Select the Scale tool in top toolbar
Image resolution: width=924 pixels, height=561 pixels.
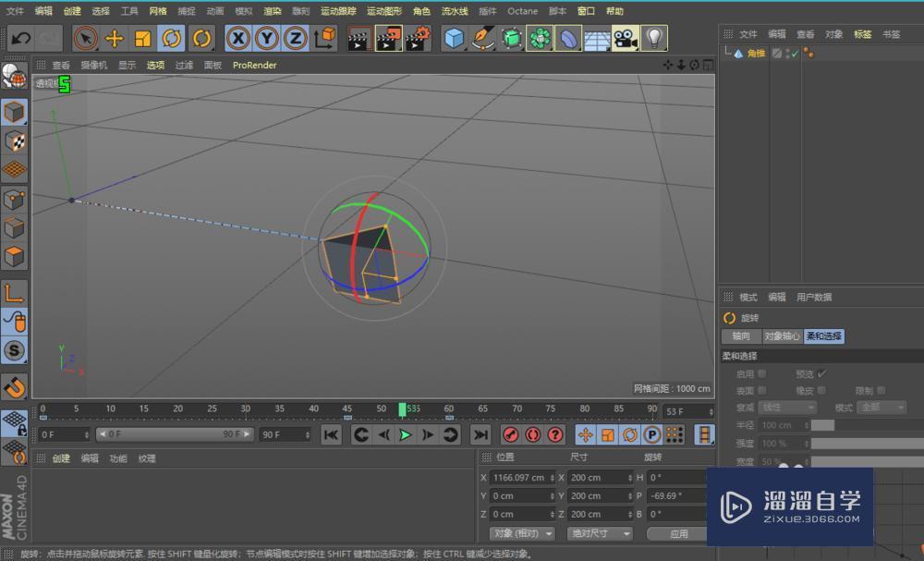(142, 38)
